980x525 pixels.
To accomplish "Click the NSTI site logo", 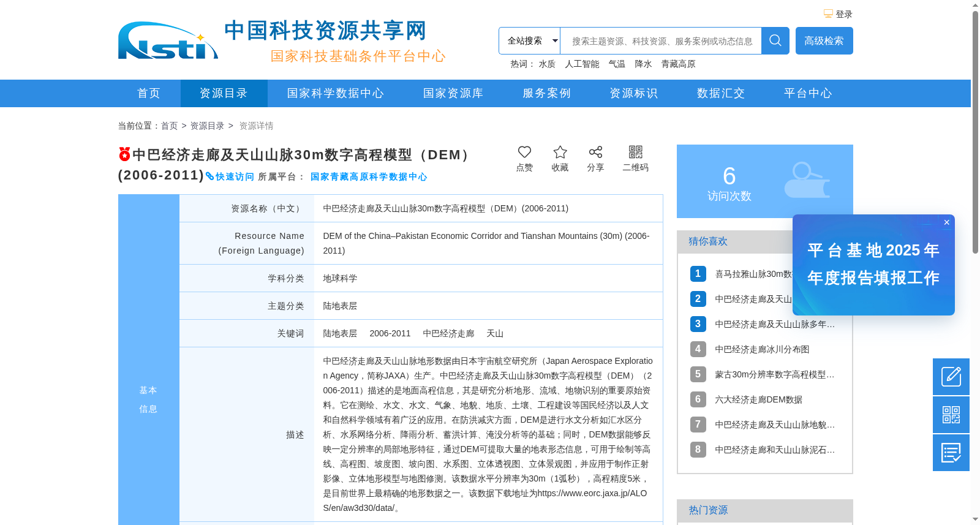I will pos(168,40).
